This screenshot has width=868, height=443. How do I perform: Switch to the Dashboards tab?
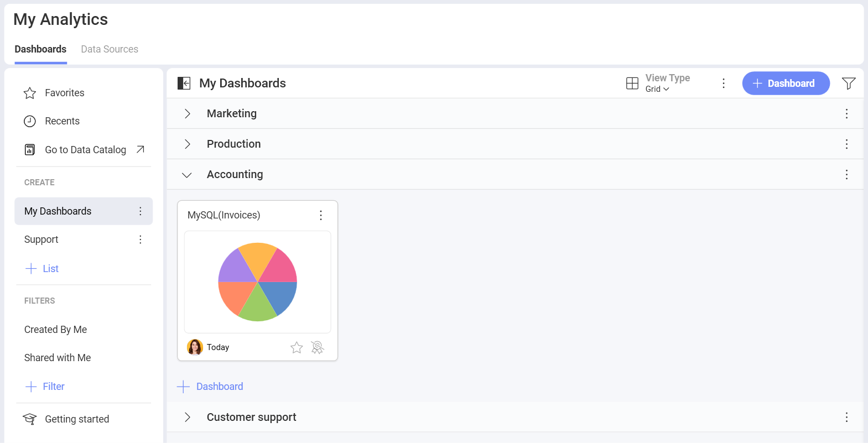coord(40,49)
